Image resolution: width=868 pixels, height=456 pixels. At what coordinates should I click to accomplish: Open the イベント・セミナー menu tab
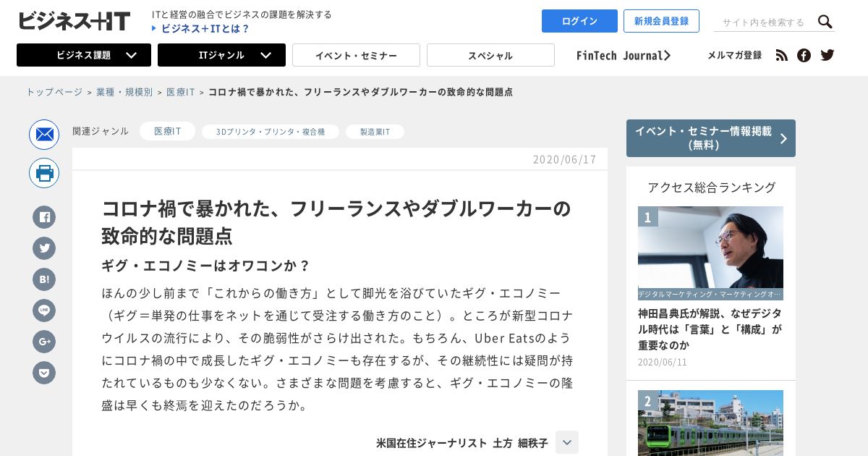(x=356, y=55)
